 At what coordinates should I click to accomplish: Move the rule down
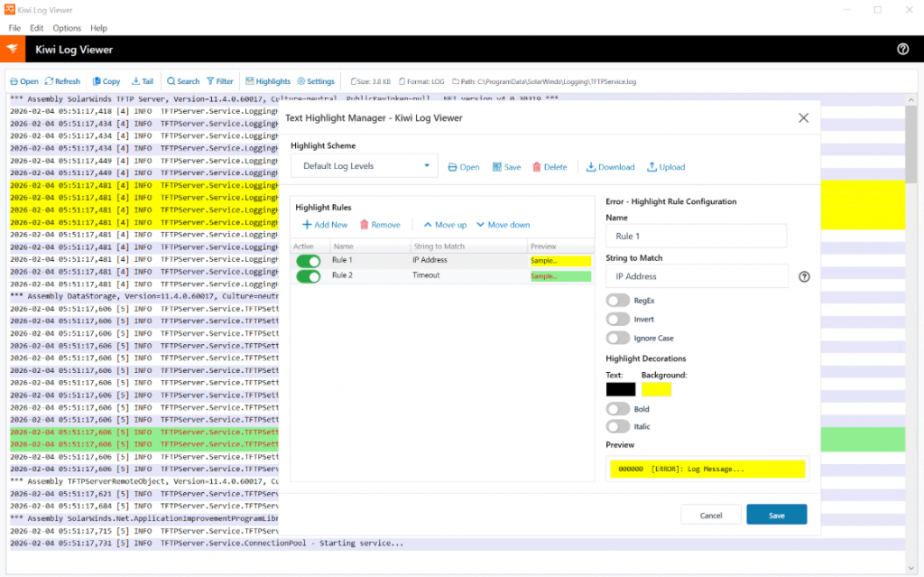coord(504,225)
